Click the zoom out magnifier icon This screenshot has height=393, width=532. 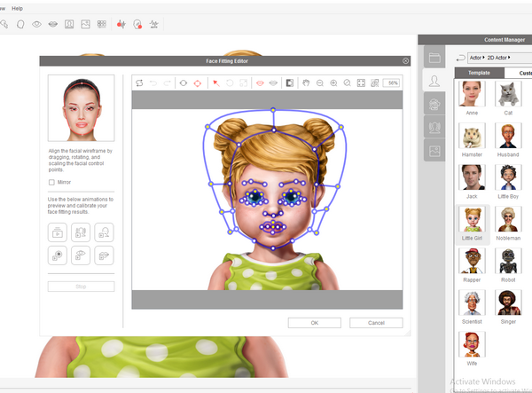pos(319,83)
